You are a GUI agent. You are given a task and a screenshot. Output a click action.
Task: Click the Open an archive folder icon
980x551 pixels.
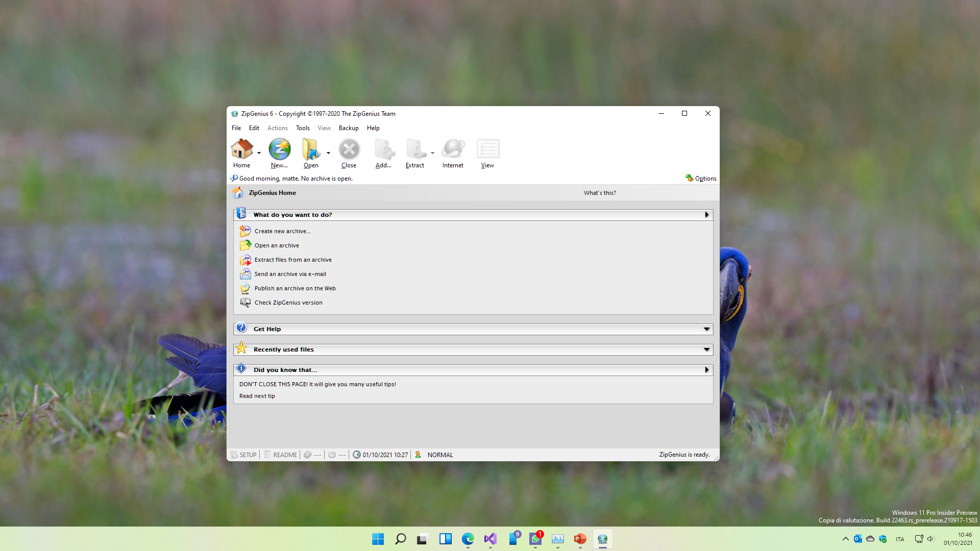tap(246, 245)
